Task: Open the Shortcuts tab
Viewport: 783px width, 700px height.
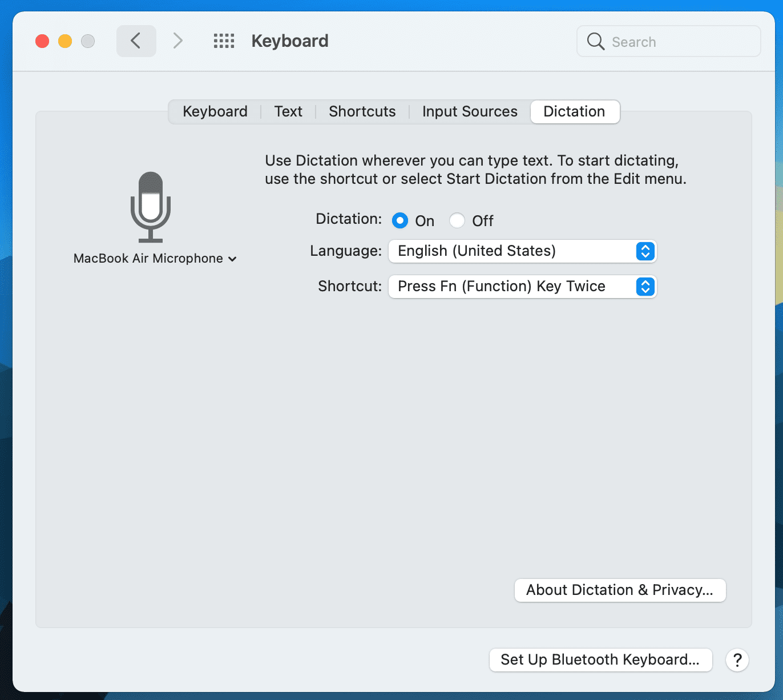Action: point(362,111)
